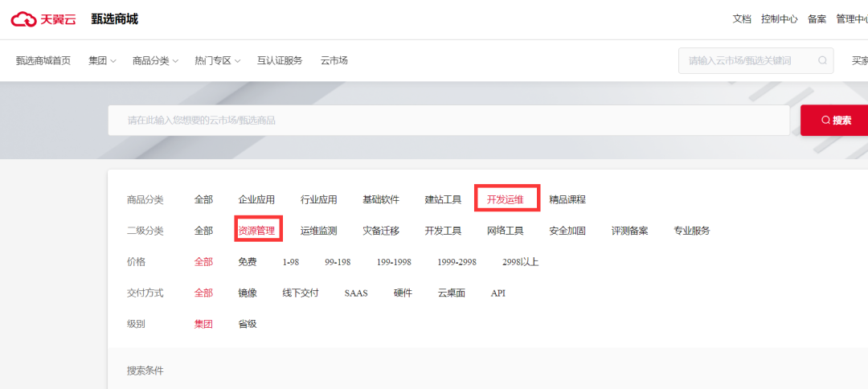Filter price range 1-98
Viewport: 868px width, 389px height.
291,262
